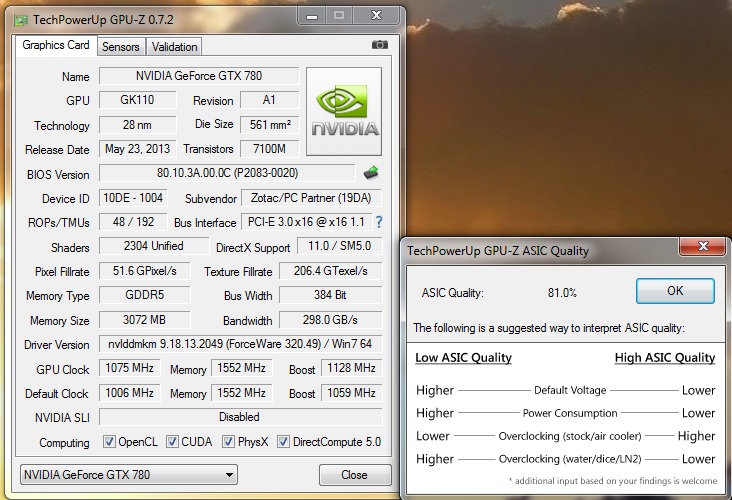Switch to the Sensors tab

coord(121,47)
